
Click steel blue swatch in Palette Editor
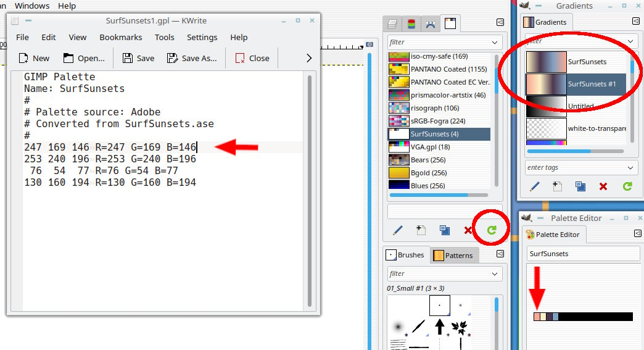pos(555,317)
